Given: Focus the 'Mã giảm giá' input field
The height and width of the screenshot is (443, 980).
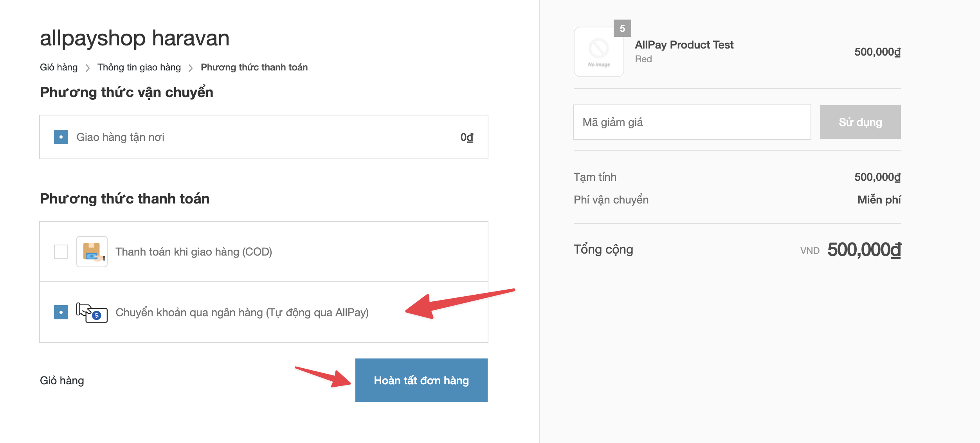Looking at the screenshot, I should pos(692,122).
